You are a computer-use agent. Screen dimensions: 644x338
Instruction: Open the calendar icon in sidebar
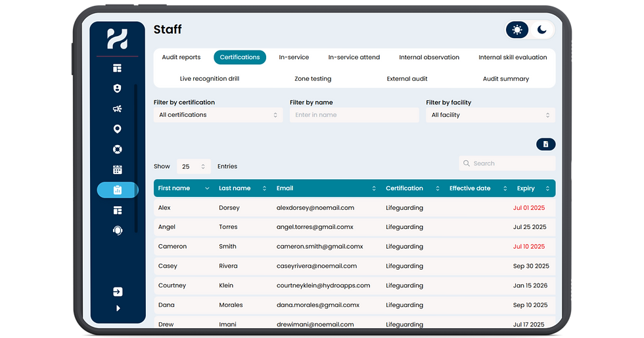pyautogui.click(x=118, y=169)
